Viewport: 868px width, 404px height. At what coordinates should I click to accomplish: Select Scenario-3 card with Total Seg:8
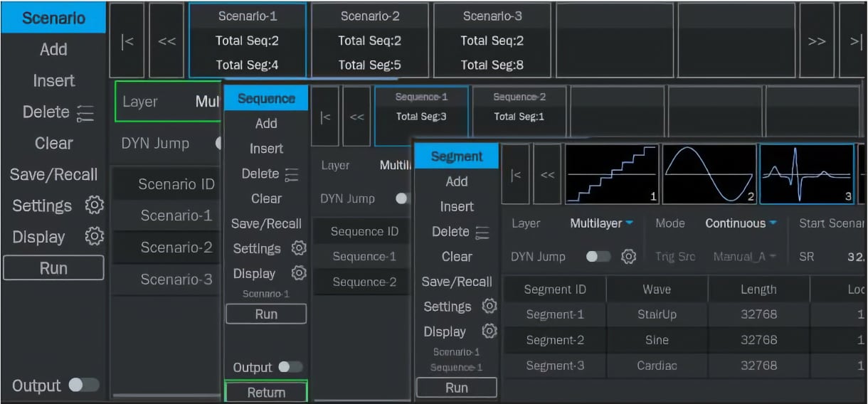pos(492,41)
